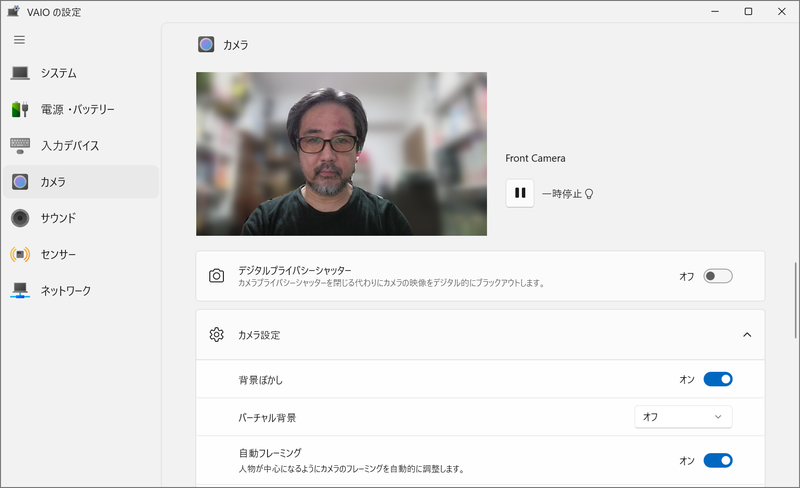Click the 自動フレーミング setting label

tap(270, 453)
